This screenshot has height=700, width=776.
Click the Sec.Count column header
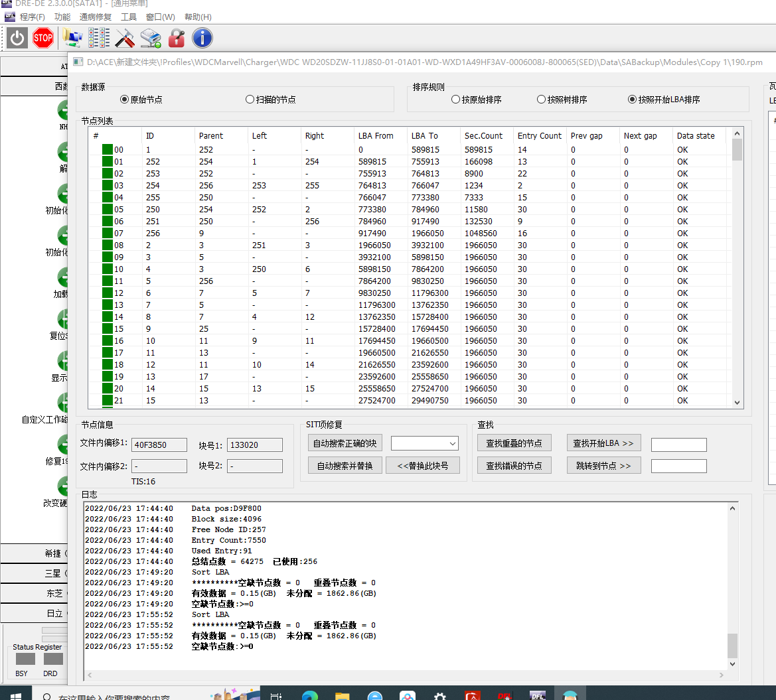pos(487,135)
